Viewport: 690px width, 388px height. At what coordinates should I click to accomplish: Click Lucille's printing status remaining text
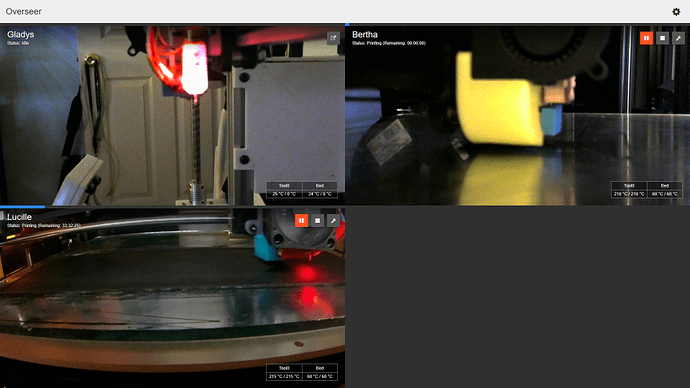(44, 226)
